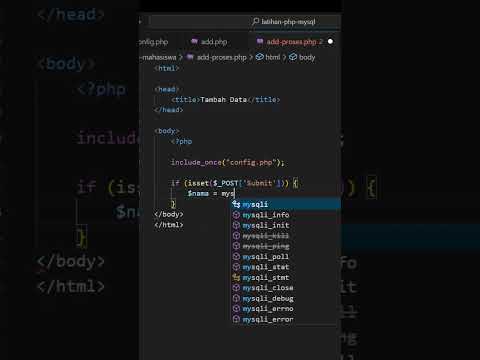
Task: Click the function icon beside mysqli_info
Action: click(236, 215)
